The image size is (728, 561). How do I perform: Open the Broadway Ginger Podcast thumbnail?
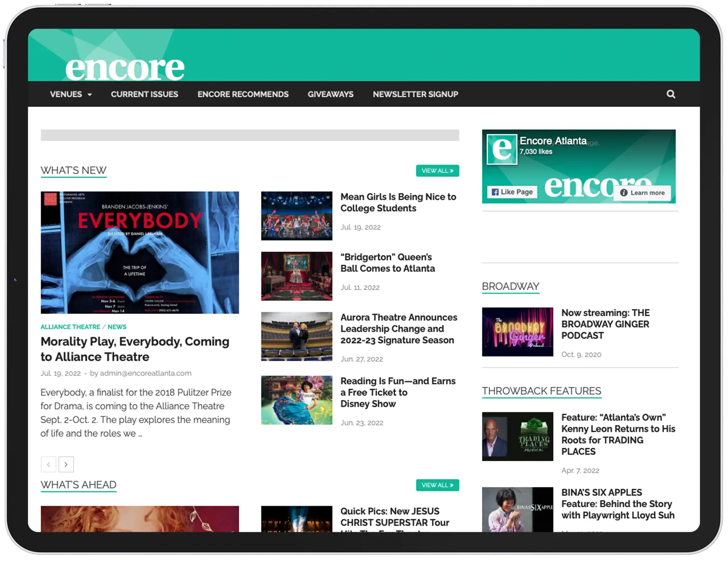click(517, 332)
